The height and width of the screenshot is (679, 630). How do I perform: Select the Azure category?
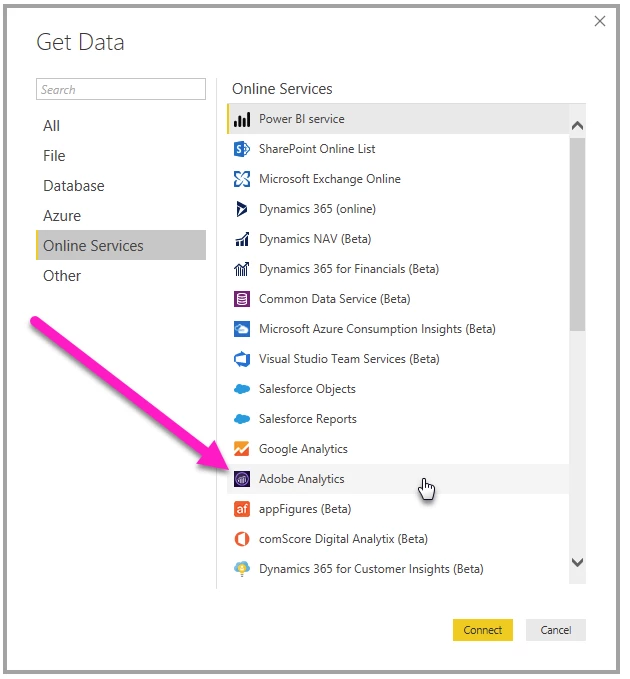(x=121, y=216)
